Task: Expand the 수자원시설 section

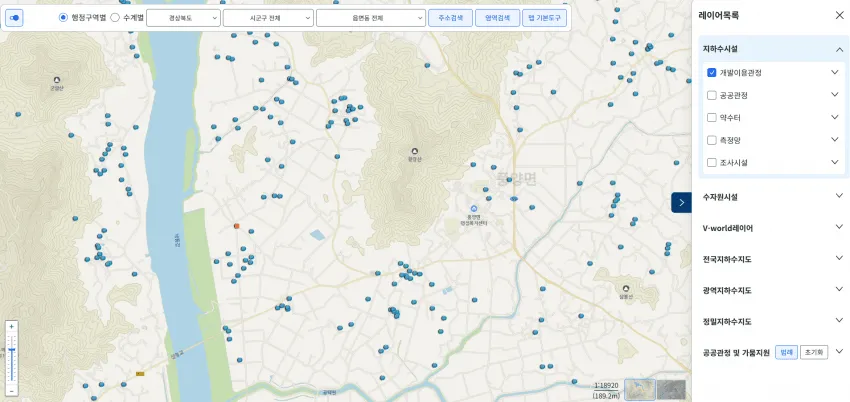Action: 773,197
